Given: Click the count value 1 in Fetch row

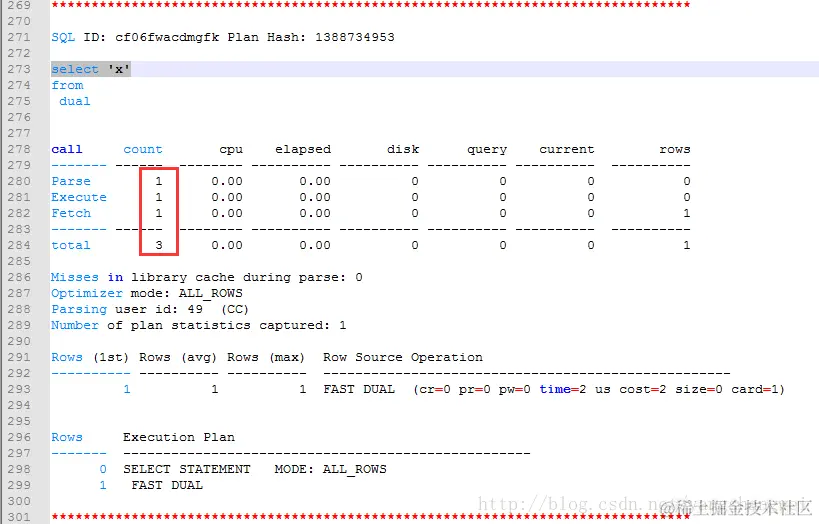Looking at the screenshot, I should tap(159, 213).
